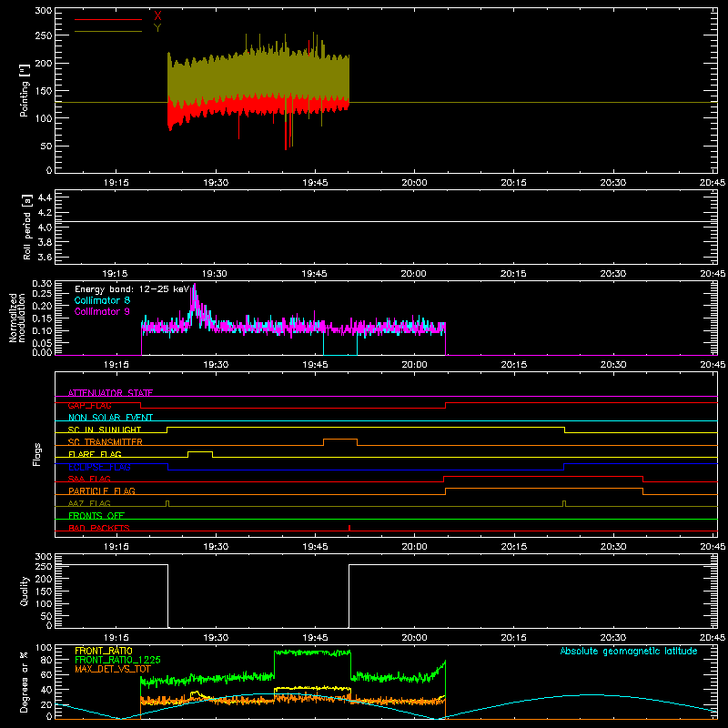Screen dimensions: 728x728
Task: Click the 20:15 tick label under modulation plot
Action: click(513, 365)
